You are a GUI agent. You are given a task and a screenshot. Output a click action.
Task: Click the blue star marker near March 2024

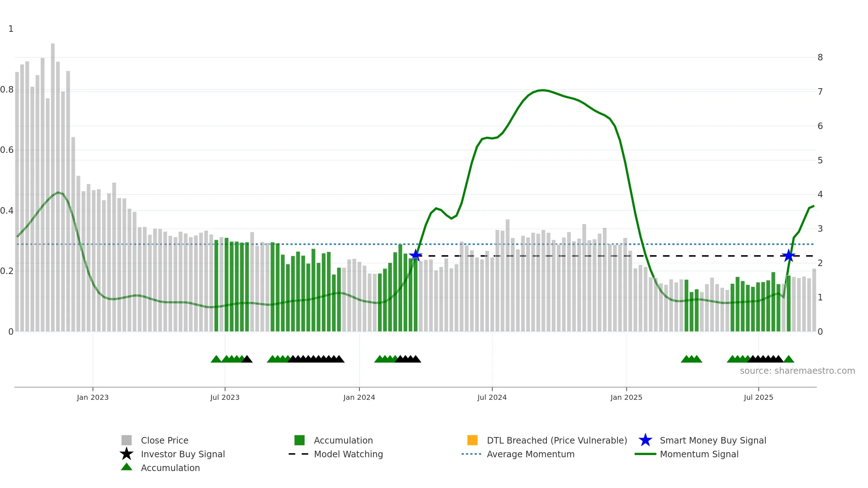click(x=416, y=255)
